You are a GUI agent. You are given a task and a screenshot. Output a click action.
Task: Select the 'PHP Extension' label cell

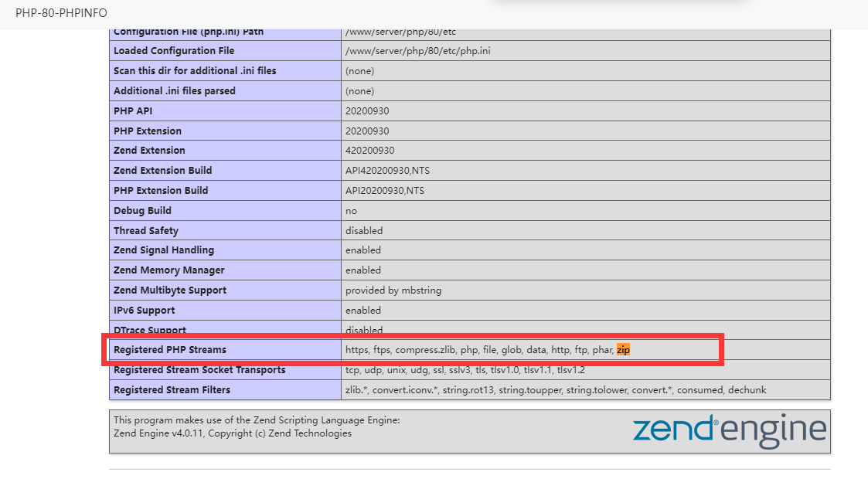click(x=225, y=131)
